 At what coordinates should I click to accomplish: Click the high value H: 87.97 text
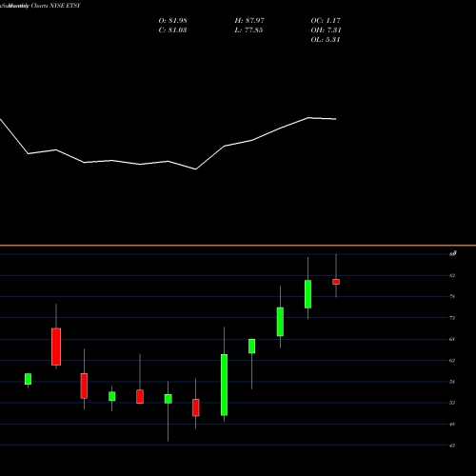click(x=249, y=21)
